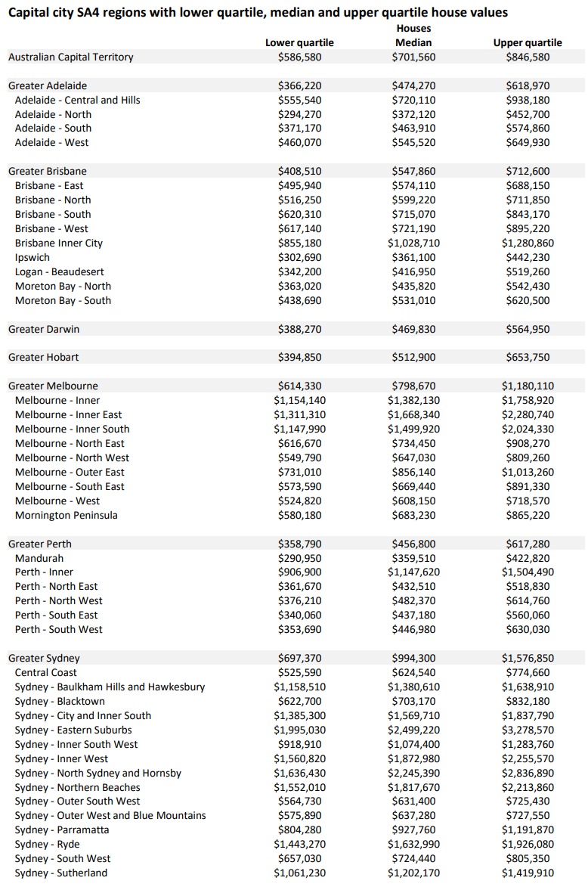Select the $1,028,710 median value
The width and height of the screenshot is (588, 890).
[413, 243]
